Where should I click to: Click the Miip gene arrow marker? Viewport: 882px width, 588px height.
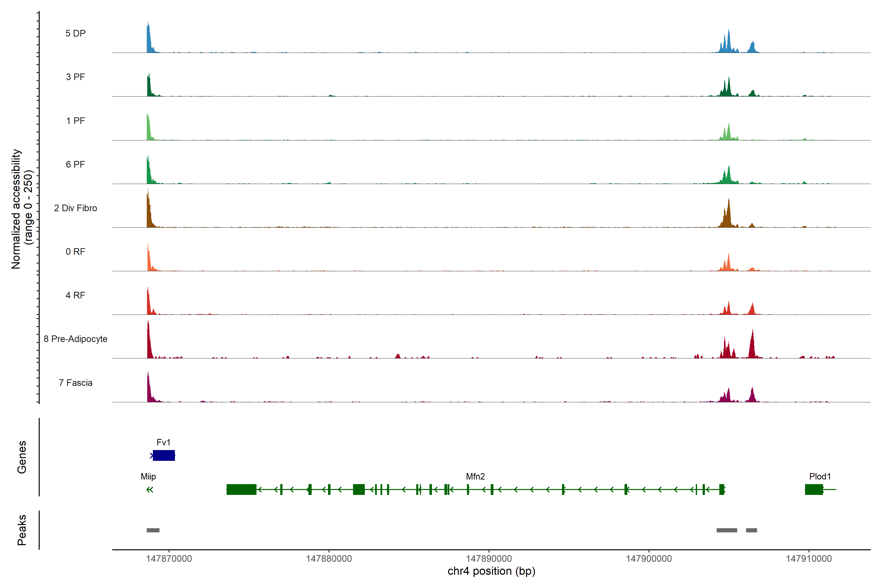point(150,489)
